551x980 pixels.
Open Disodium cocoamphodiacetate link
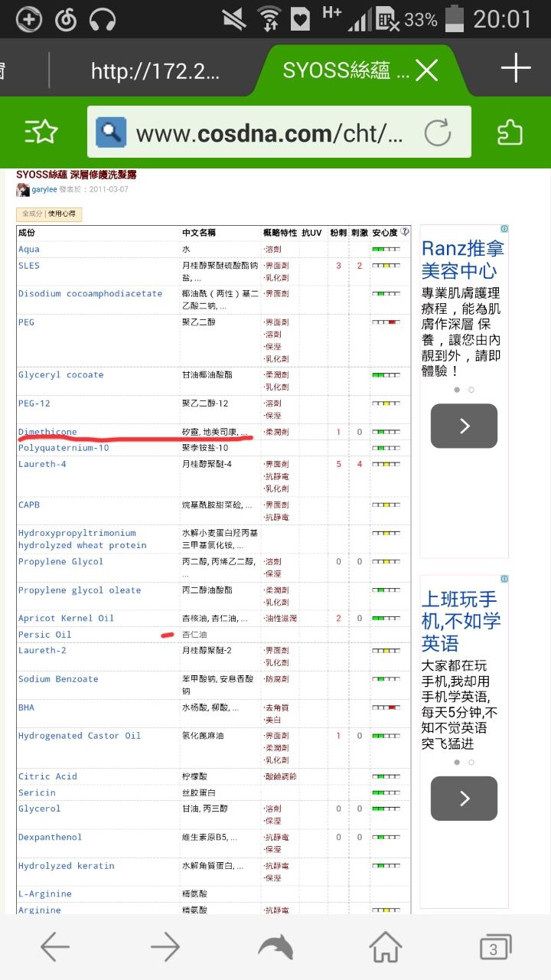pyautogui.click(x=90, y=294)
